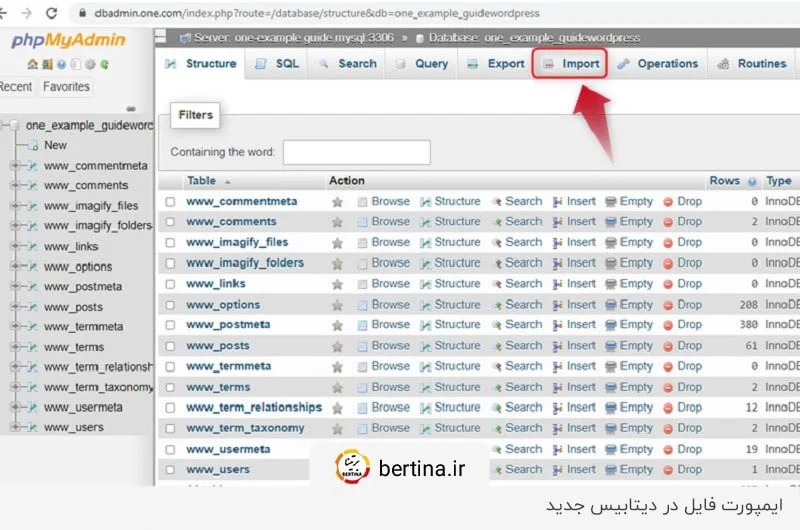Drop the www_links table
The width and height of the screenshot is (800, 530).
[683, 284]
